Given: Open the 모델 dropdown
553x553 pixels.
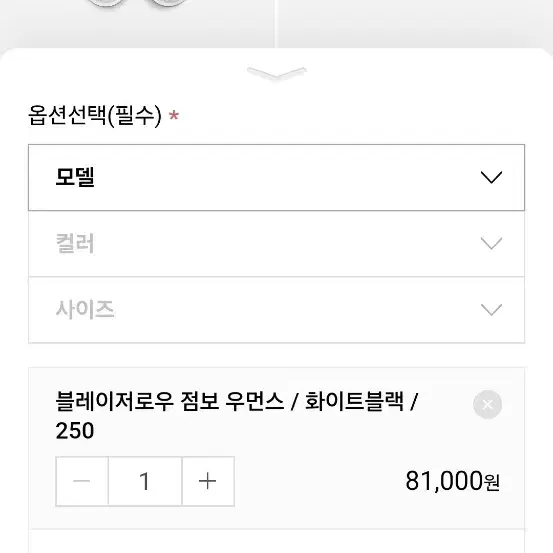Looking at the screenshot, I should [x=276, y=177].
